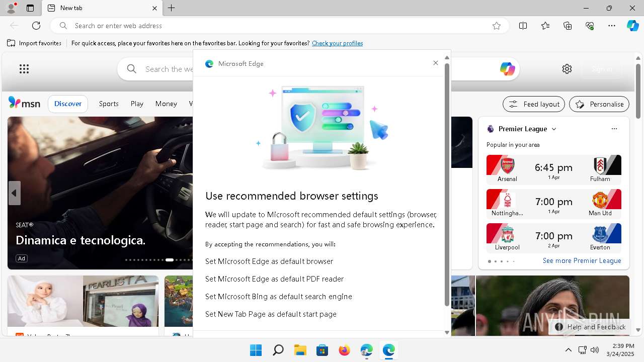Select the Play tab
The width and height of the screenshot is (644, 362).
coord(137,104)
